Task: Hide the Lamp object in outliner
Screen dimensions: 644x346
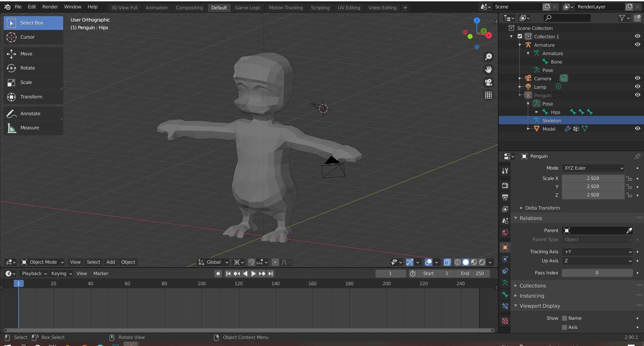Action: click(x=637, y=87)
